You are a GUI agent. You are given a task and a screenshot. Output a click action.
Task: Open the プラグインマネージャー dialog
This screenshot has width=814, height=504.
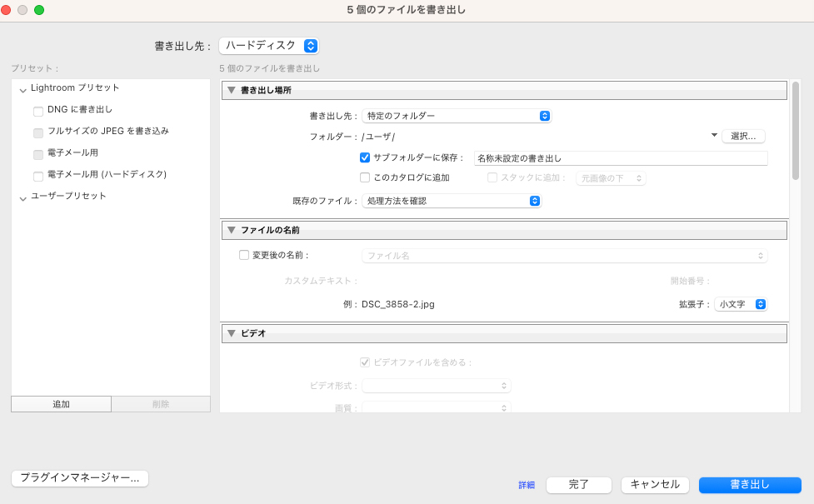pyautogui.click(x=79, y=478)
